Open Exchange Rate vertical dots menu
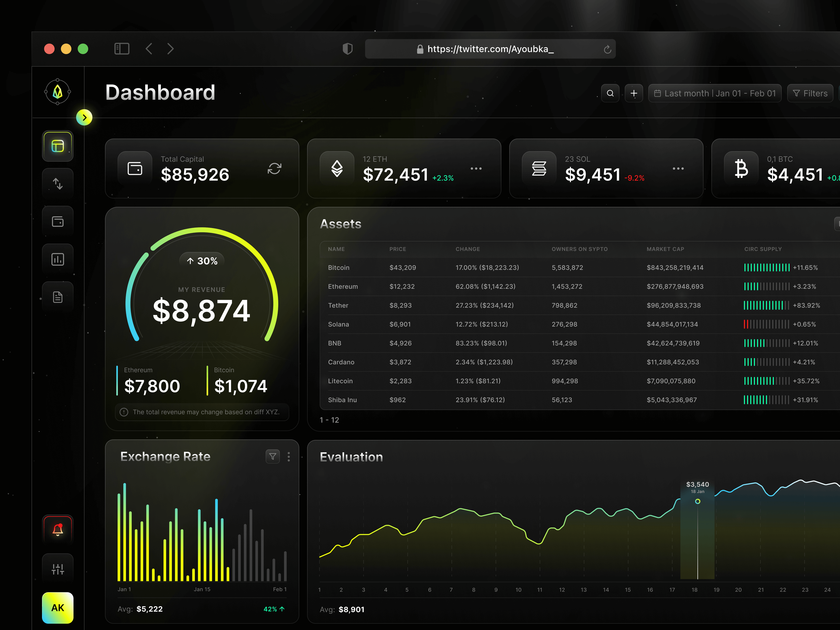This screenshot has width=840, height=630. pos(288,456)
